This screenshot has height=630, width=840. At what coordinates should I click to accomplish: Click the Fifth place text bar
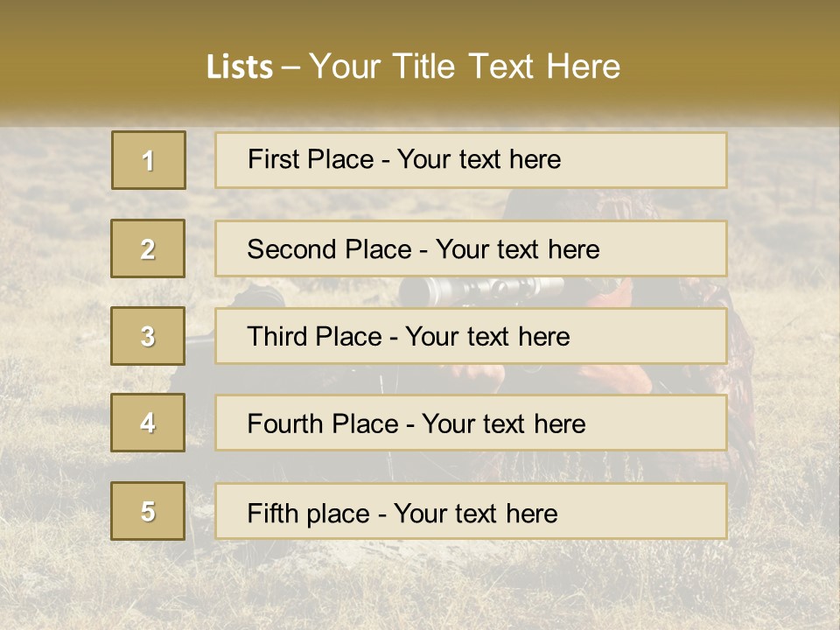[471, 512]
